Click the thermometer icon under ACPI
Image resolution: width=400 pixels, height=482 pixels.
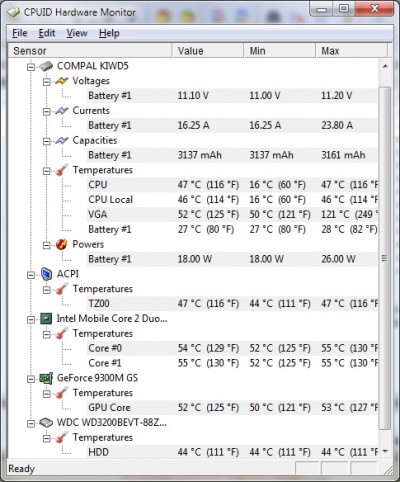62,289
